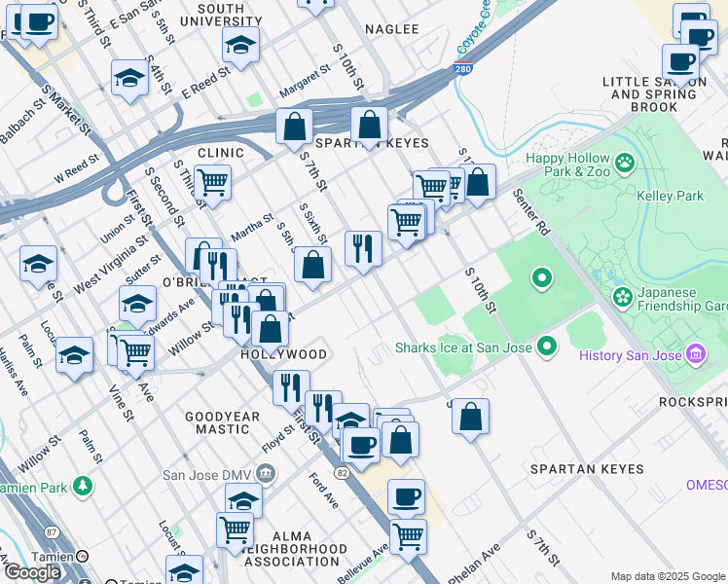The width and height of the screenshot is (728, 584).
Task: Click the Tamien Park tree icon
Action: (x=84, y=484)
